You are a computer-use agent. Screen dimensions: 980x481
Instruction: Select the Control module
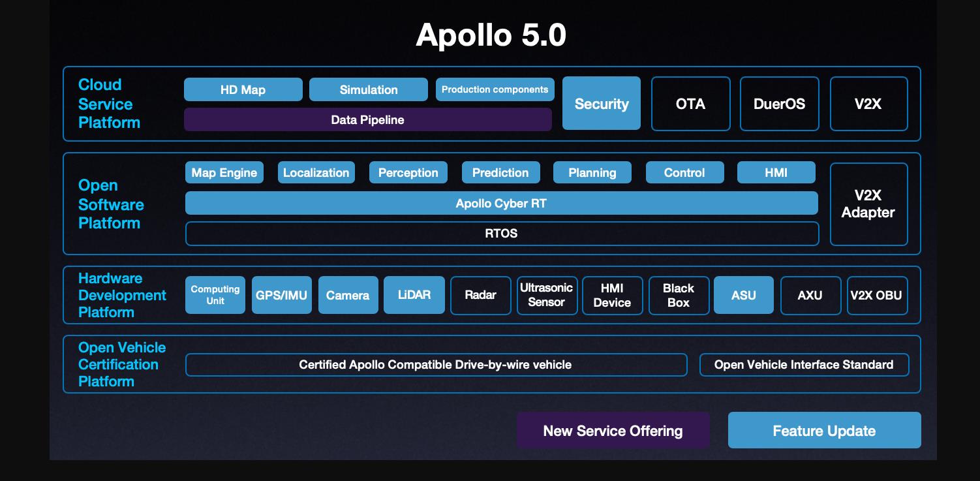click(684, 173)
